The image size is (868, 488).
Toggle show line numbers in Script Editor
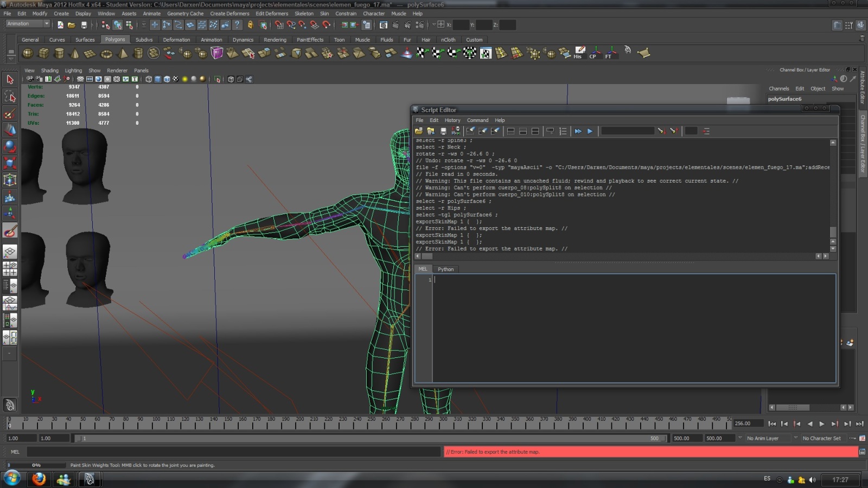pos(563,131)
